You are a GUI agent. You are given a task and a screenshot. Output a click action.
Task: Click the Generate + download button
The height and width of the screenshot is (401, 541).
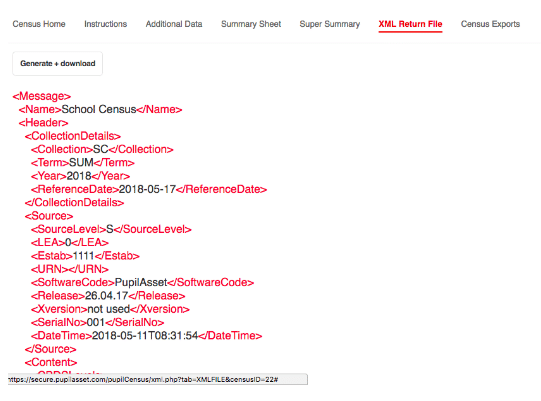pyautogui.click(x=58, y=63)
